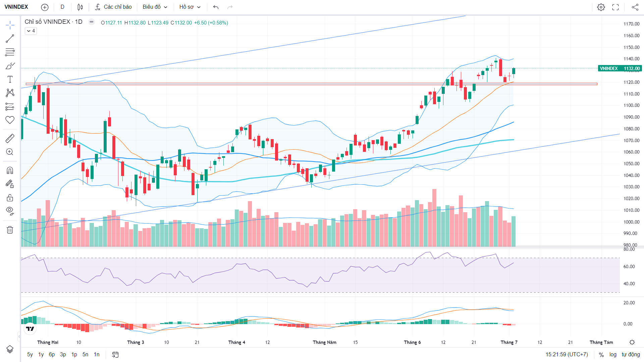Open the Biểu đồ dropdown
This screenshot has height=362, width=644.
point(155,7)
